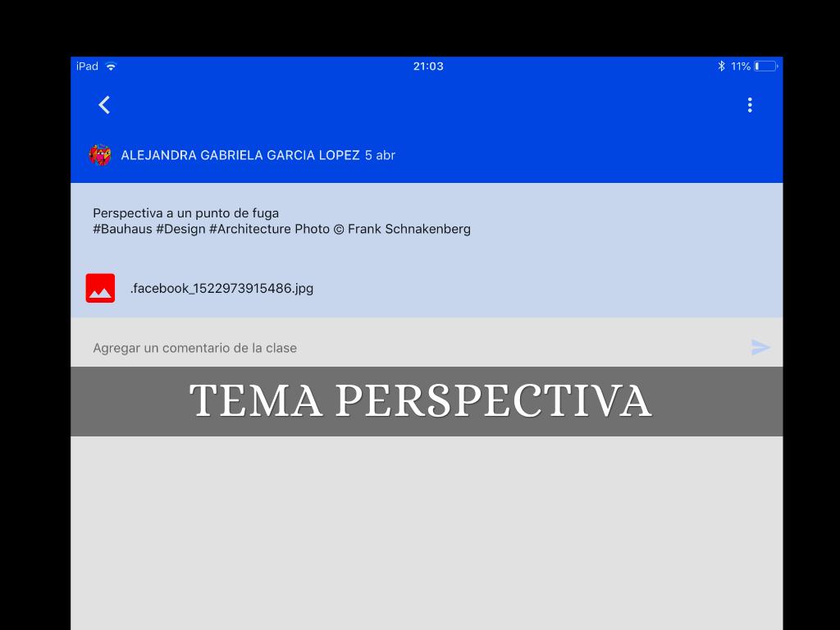The image size is (840, 630).
Task: Click the post date 5 abr
Action: (380, 155)
